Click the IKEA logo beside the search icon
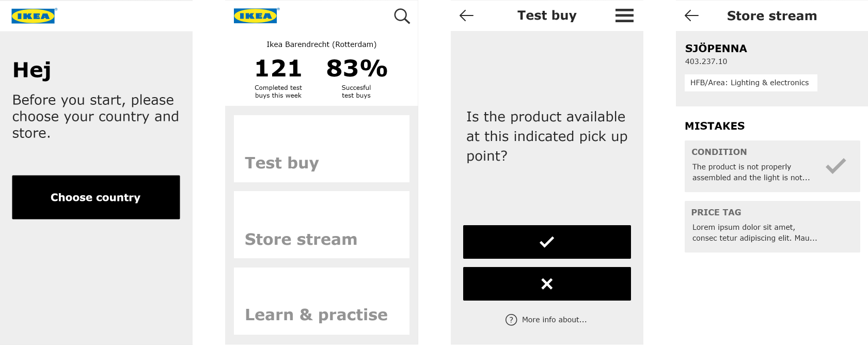This screenshot has height=345, width=868. 256,16
